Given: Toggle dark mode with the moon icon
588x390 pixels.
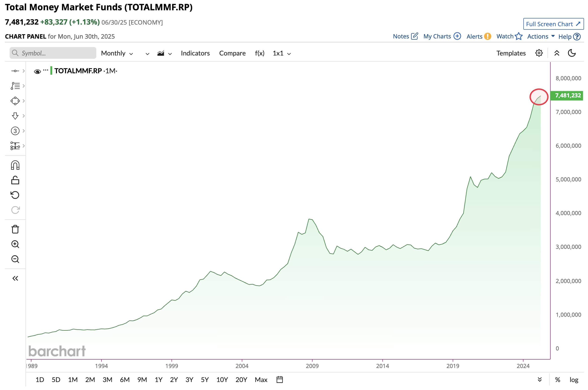Looking at the screenshot, I should coord(572,53).
